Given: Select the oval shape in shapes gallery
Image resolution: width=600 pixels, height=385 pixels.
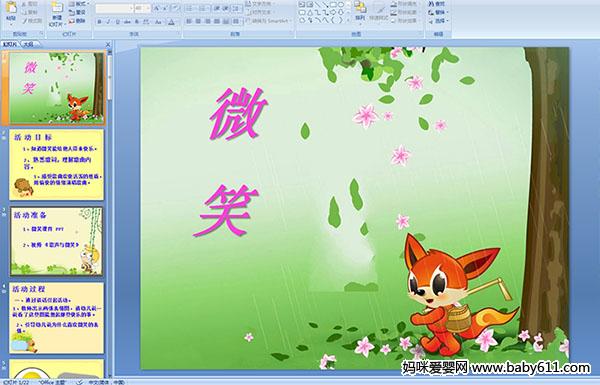Looking at the screenshot, I should 341,5.
